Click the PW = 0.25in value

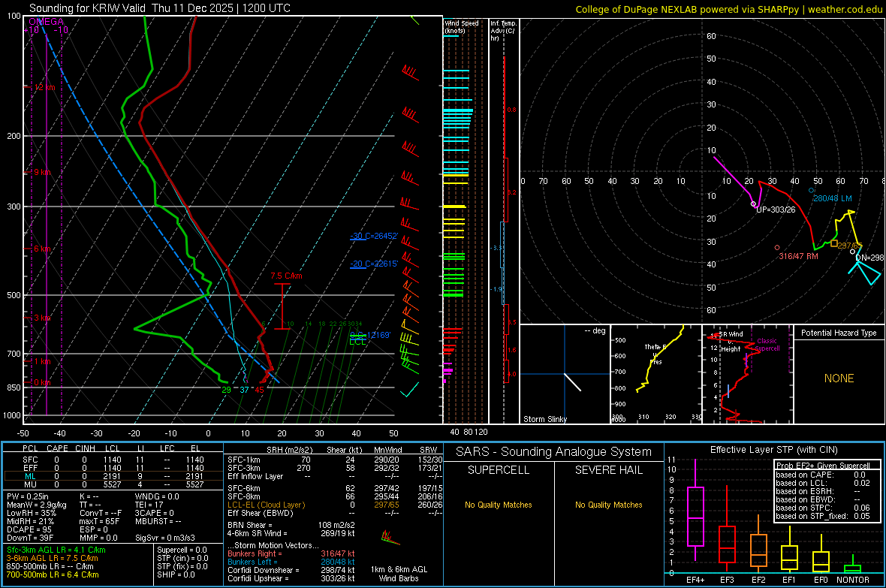point(27,496)
